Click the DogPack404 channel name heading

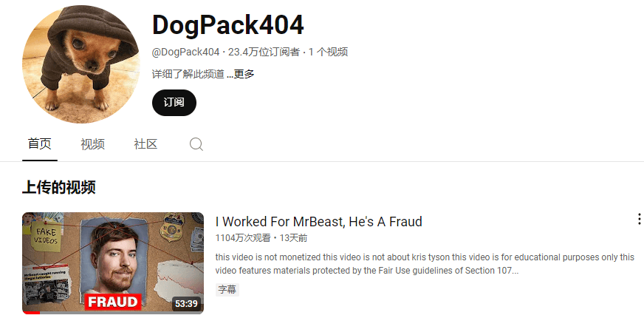coord(228,25)
